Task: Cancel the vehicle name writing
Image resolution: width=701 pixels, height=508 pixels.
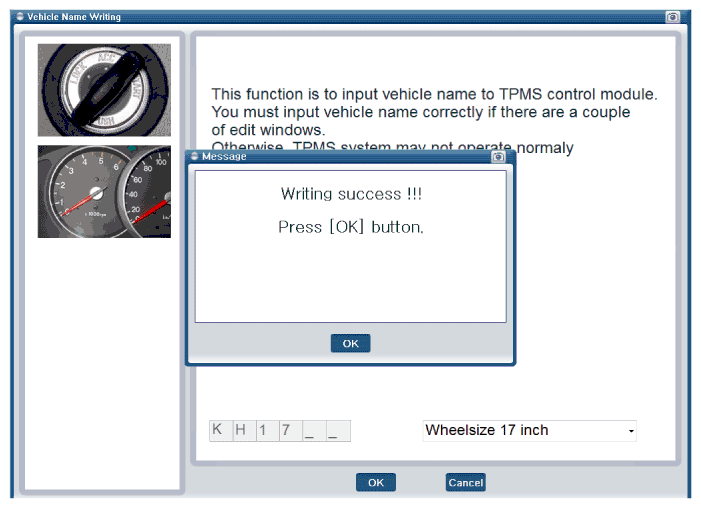Action: [x=465, y=482]
